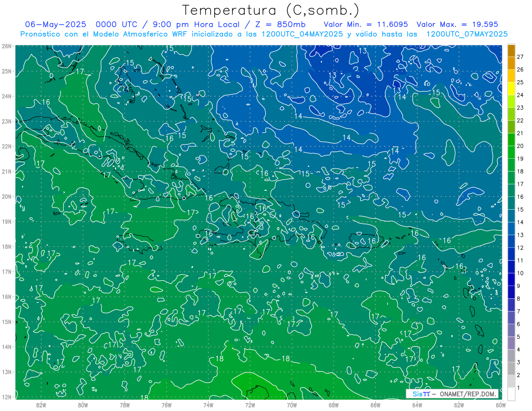Click the '78W' longitude axis label
This screenshot has width=532, height=411.
coord(125,405)
